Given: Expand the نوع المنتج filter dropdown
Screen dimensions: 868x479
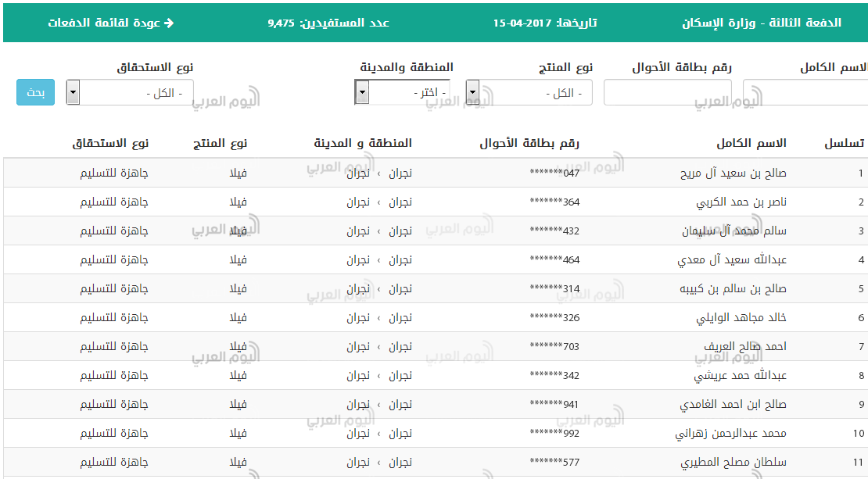Looking at the screenshot, I should (529, 93).
